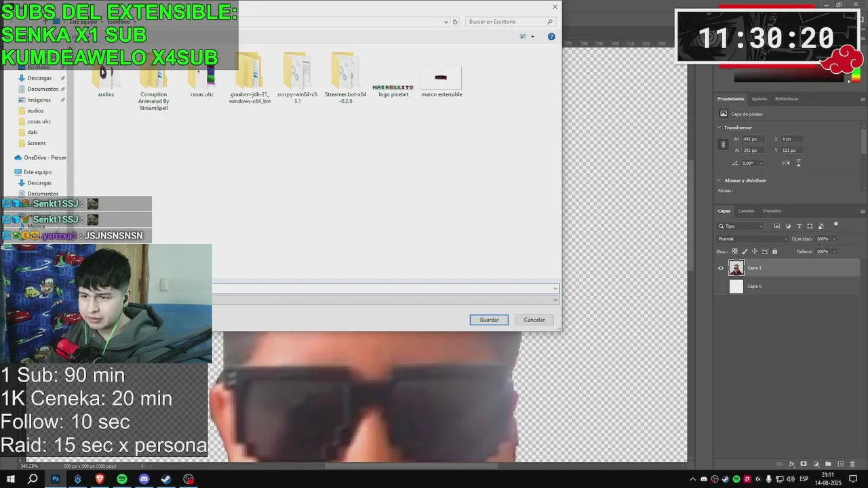Switch to the Canales tab
The image size is (868, 488).
746,211
